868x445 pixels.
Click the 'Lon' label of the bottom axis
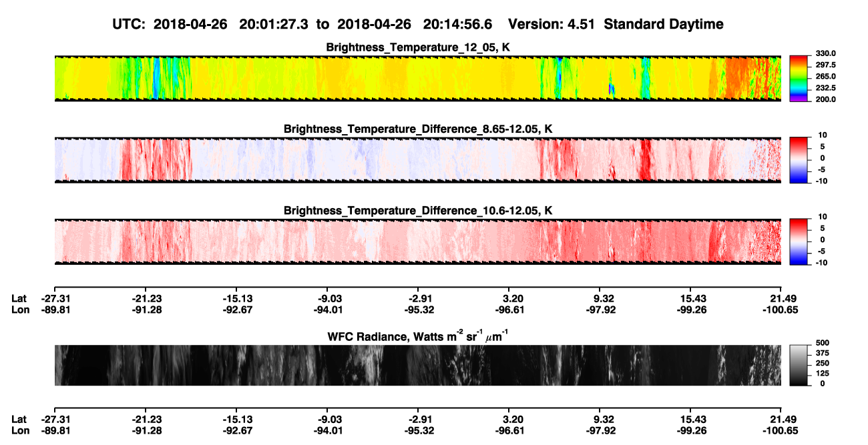click(20, 430)
